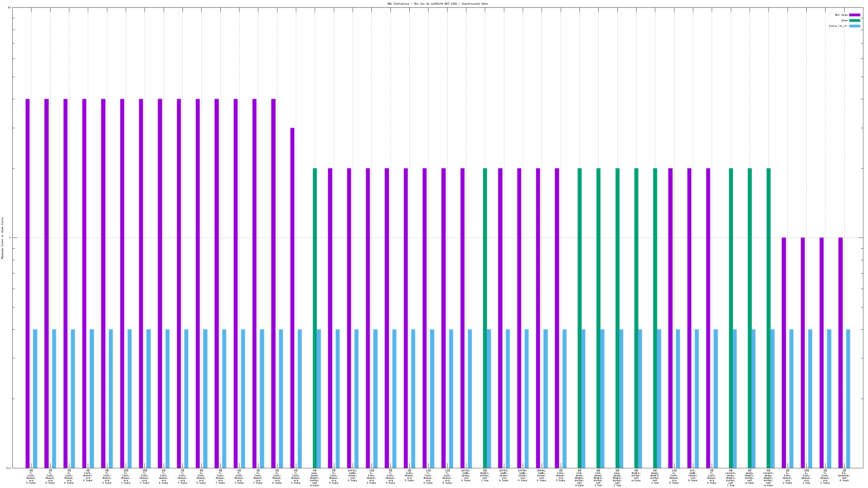Click the green Spam legend swatch
The image size is (868, 488).
tap(854, 21)
